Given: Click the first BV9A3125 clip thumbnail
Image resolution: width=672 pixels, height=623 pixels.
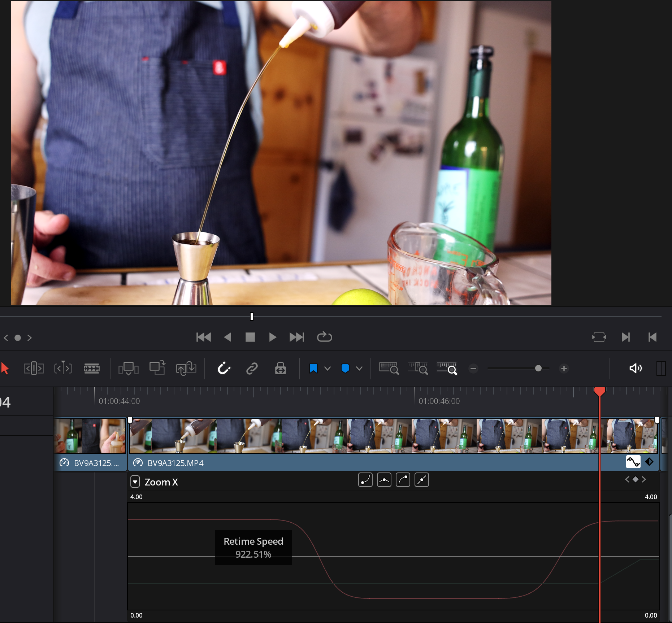Looking at the screenshot, I should click(90, 436).
